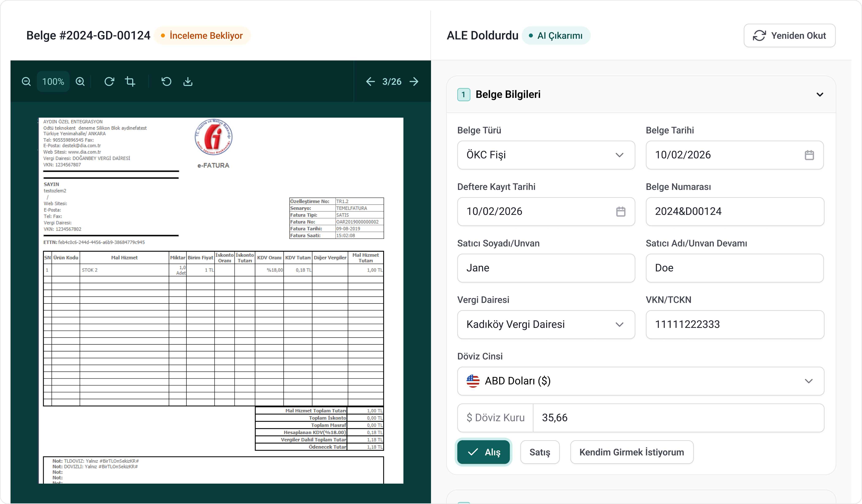Click the ALE Doldurdu heading

(x=482, y=36)
